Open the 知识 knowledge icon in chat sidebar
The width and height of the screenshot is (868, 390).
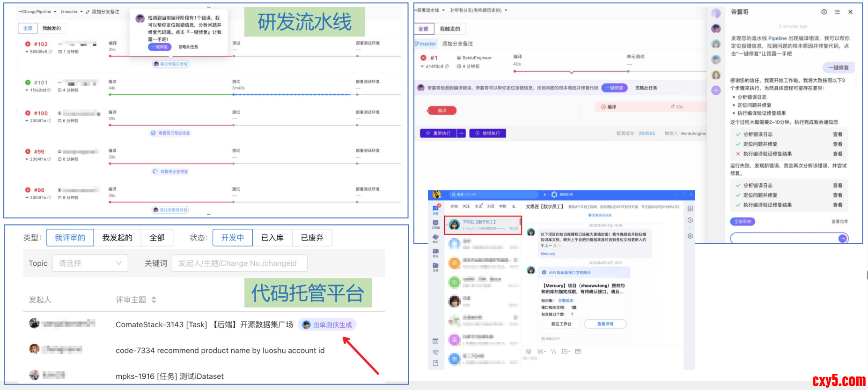(435, 238)
